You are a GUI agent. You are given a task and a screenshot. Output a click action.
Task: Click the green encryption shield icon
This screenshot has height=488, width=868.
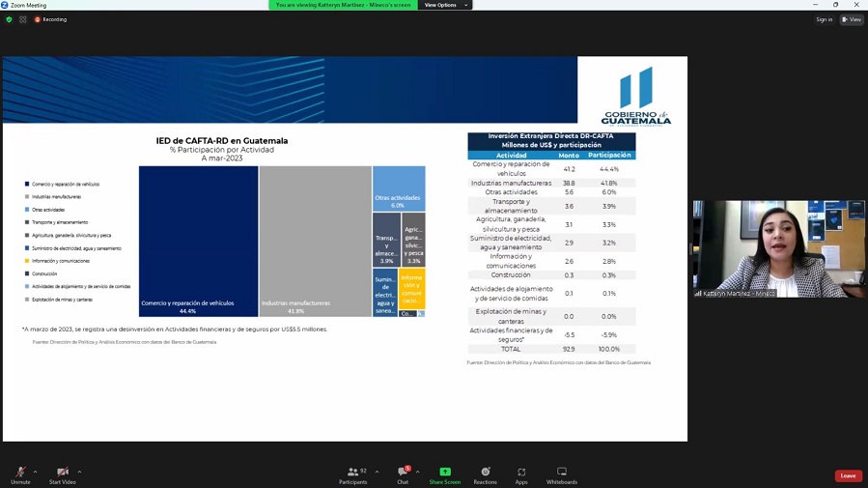click(x=10, y=19)
